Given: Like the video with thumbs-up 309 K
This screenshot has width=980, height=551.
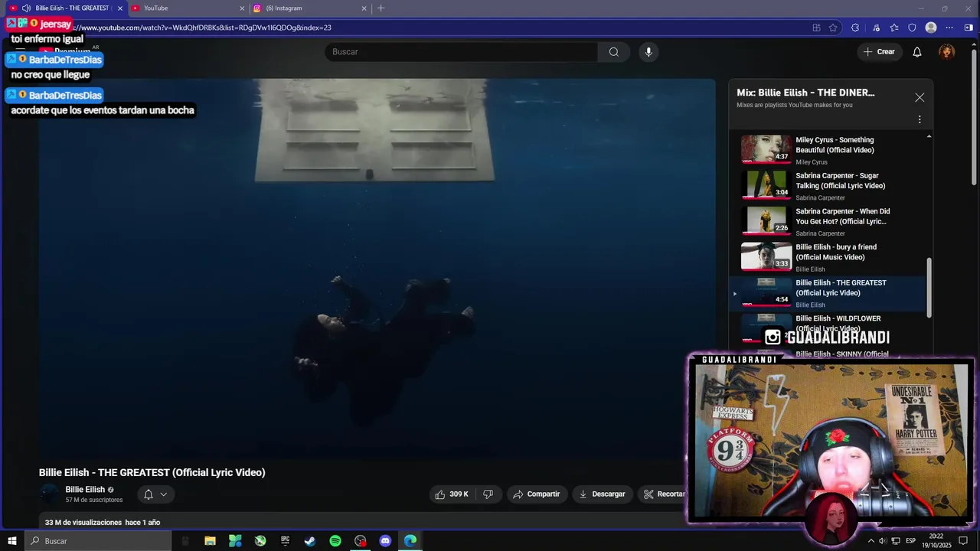Looking at the screenshot, I should click(x=452, y=494).
